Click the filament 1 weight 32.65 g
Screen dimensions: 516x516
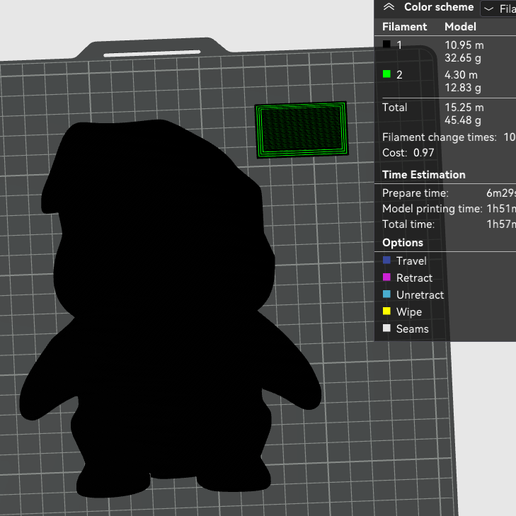coord(463,58)
